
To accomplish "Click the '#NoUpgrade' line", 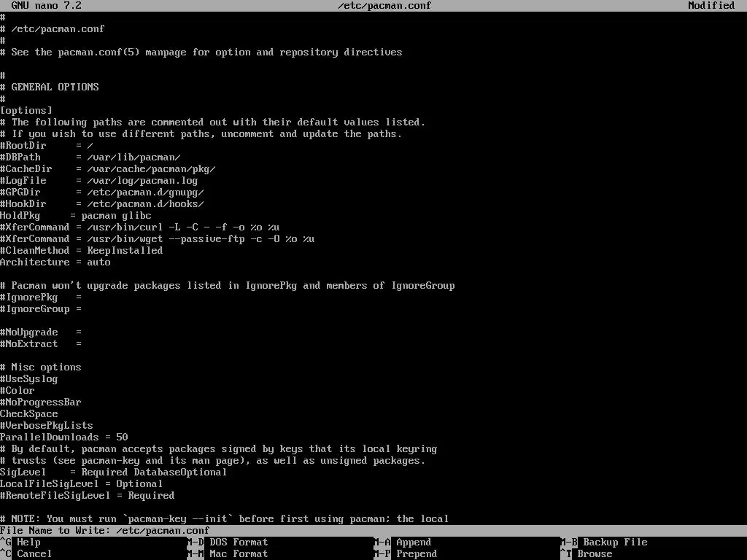I will click(x=41, y=332).
